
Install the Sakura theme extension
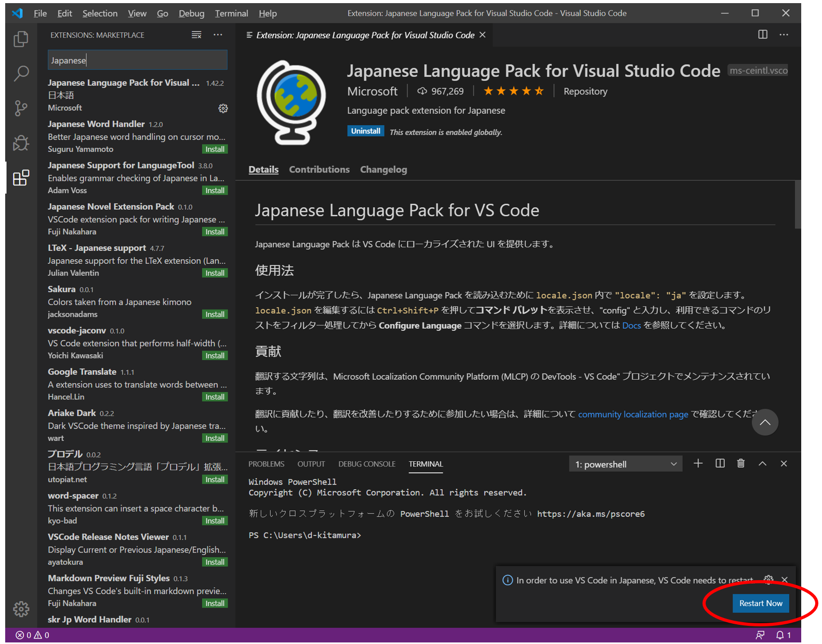point(215,314)
